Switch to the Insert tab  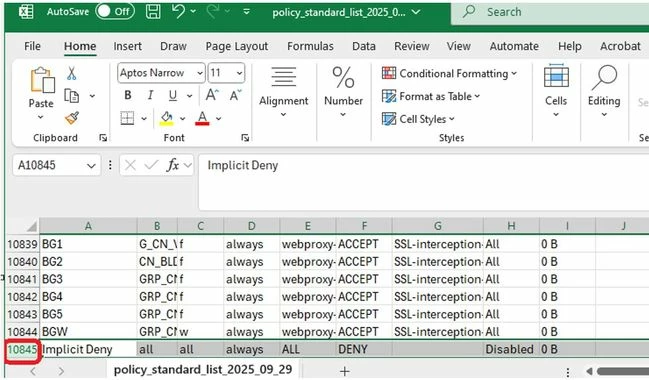127,46
